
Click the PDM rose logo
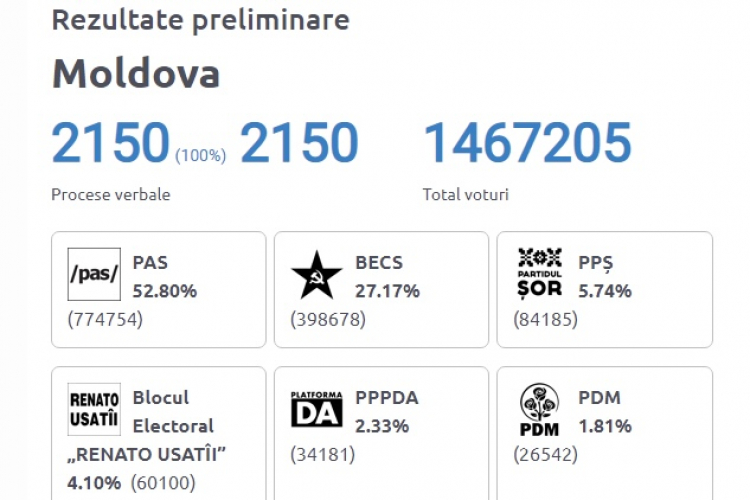540,410
